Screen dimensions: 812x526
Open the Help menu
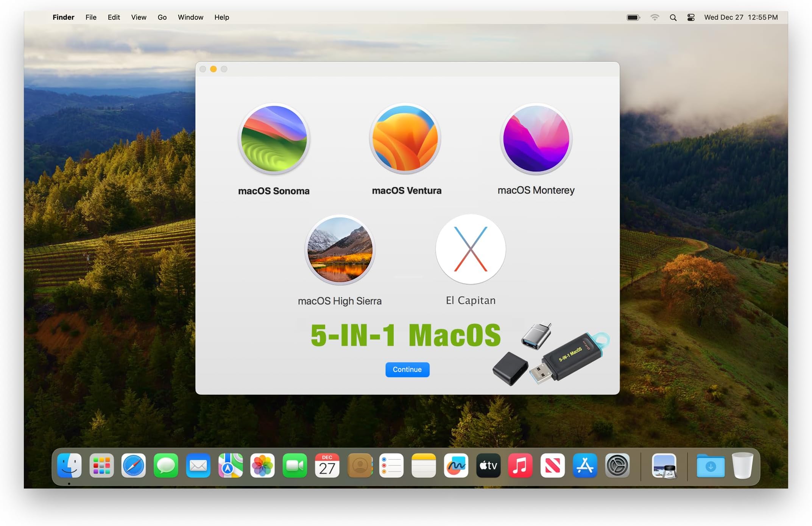coord(222,17)
